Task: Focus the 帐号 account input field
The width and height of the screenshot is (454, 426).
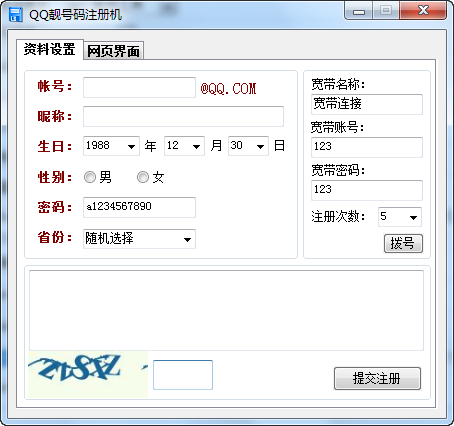Action: pyautogui.click(x=139, y=87)
